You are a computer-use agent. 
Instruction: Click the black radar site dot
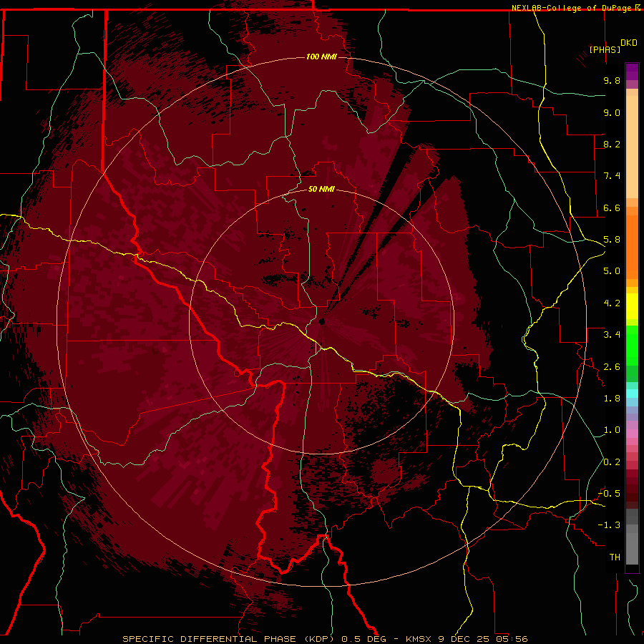[322, 321]
